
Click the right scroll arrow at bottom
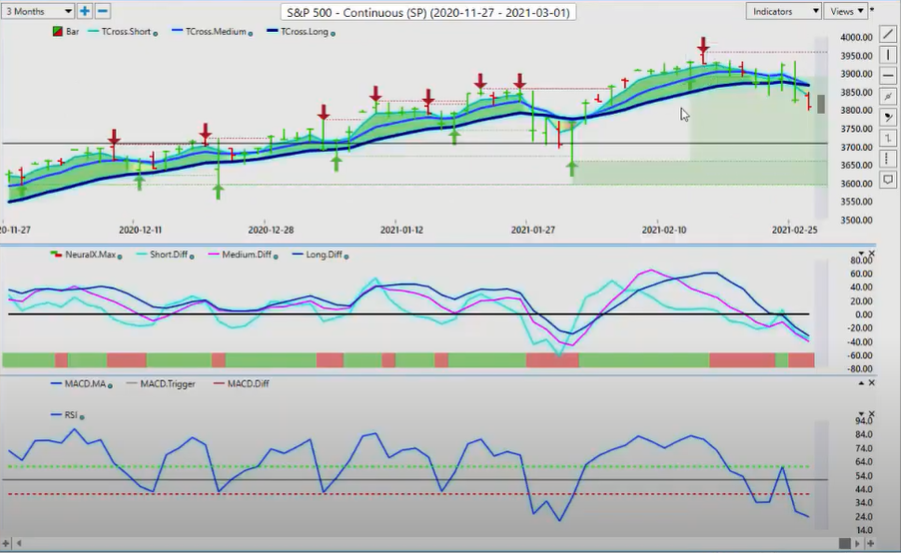tap(858, 543)
